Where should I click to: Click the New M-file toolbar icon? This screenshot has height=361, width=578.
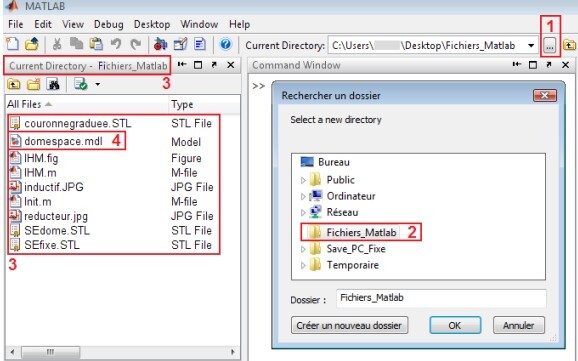pyautogui.click(x=12, y=44)
